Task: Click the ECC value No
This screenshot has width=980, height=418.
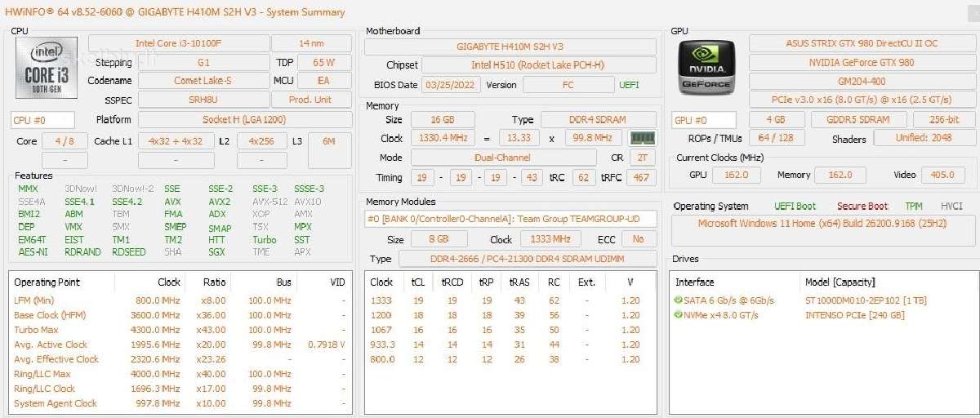Action: point(639,239)
